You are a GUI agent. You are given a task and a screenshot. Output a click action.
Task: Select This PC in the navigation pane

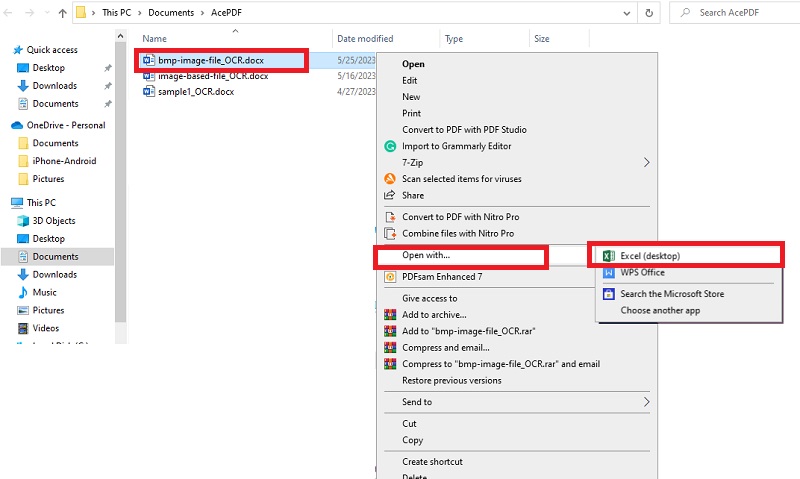coord(41,203)
